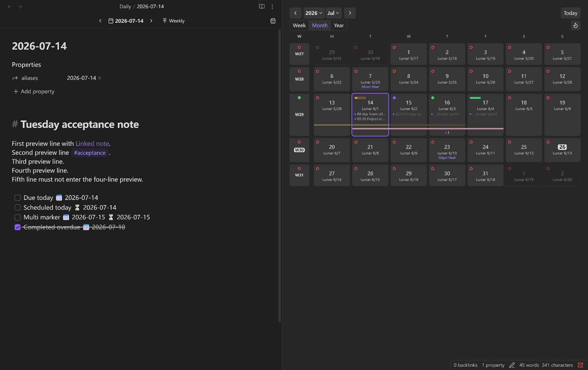Select July 20 in the calendar
588x370 pixels.
coord(332,150)
